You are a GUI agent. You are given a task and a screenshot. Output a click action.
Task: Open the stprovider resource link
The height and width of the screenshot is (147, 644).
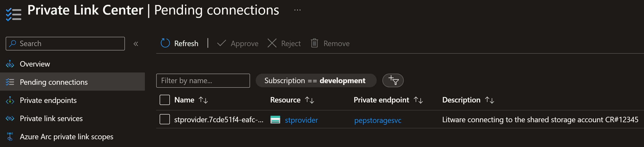(x=301, y=120)
